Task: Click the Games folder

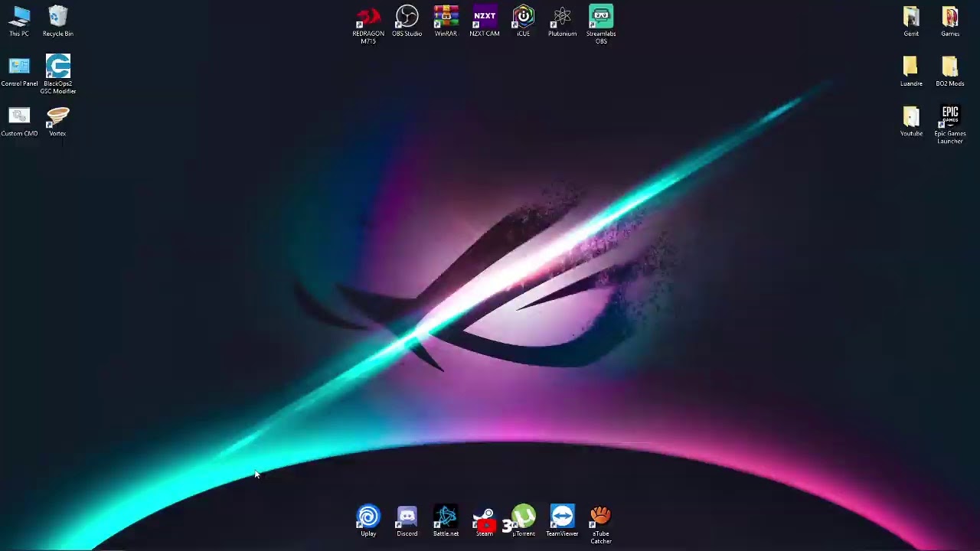Action: coord(950,21)
